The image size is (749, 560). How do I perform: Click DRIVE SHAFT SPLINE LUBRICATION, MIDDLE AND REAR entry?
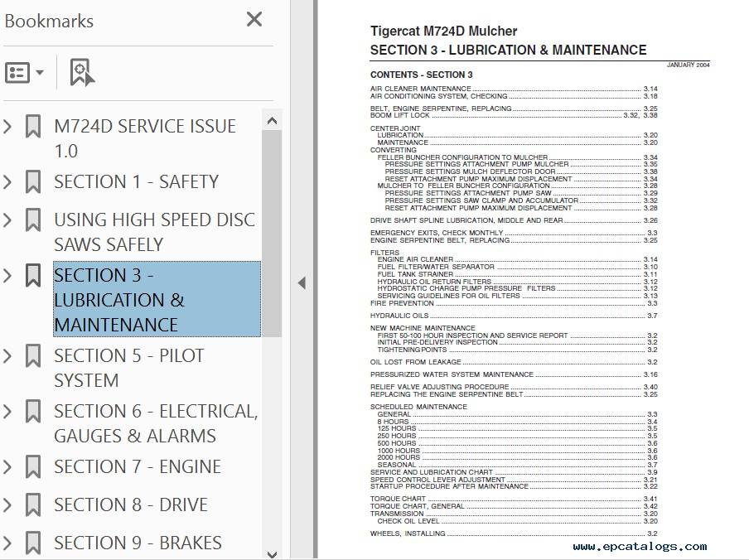[x=514, y=220]
